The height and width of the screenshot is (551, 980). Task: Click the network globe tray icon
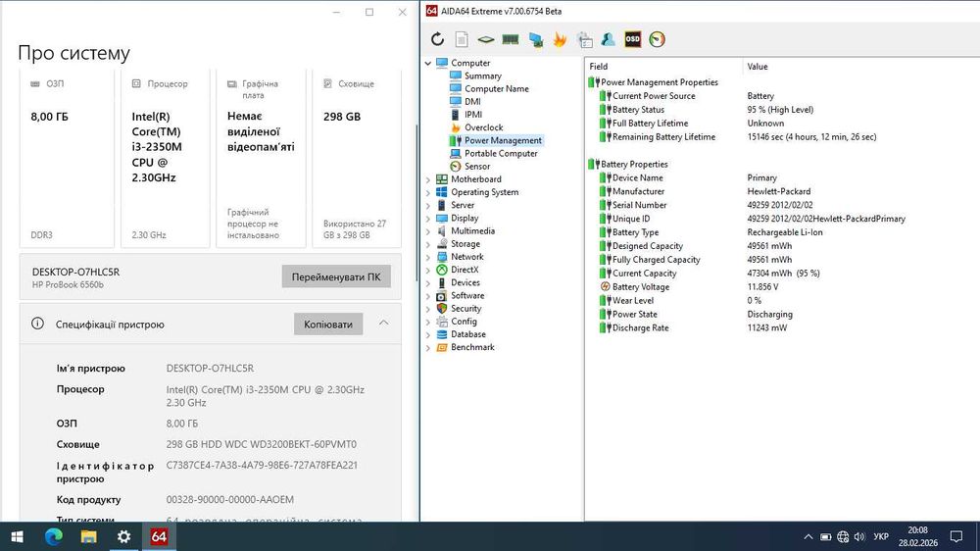(x=843, y=536)
